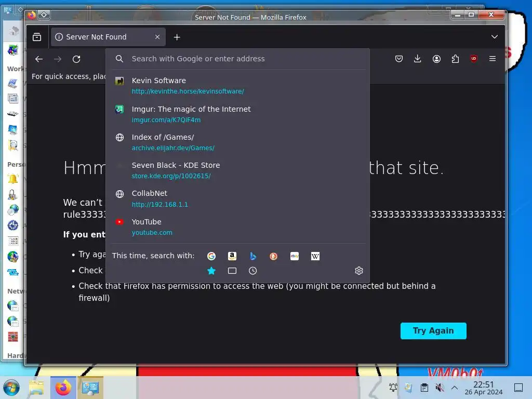532x399 pixels.
Task: Open the Firefox window menu icon
Action: 32,15
